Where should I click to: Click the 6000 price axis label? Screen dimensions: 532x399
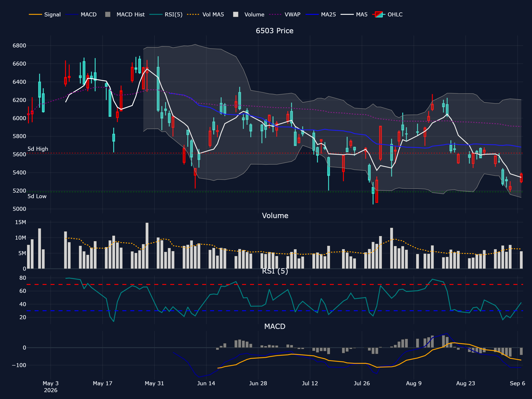[x=19, y=118]
